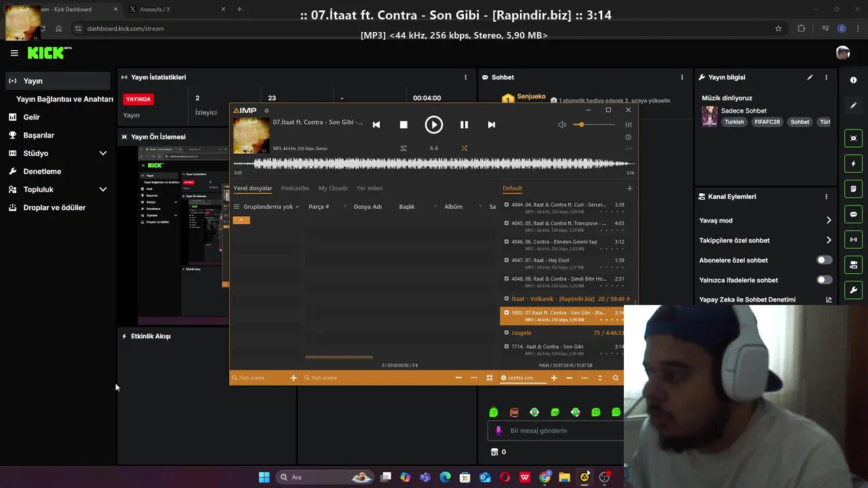Image resolution: width=868 pixels, height=488 pixels.
Task: Stop playback in AIMP
Action: tap(403, 125)
